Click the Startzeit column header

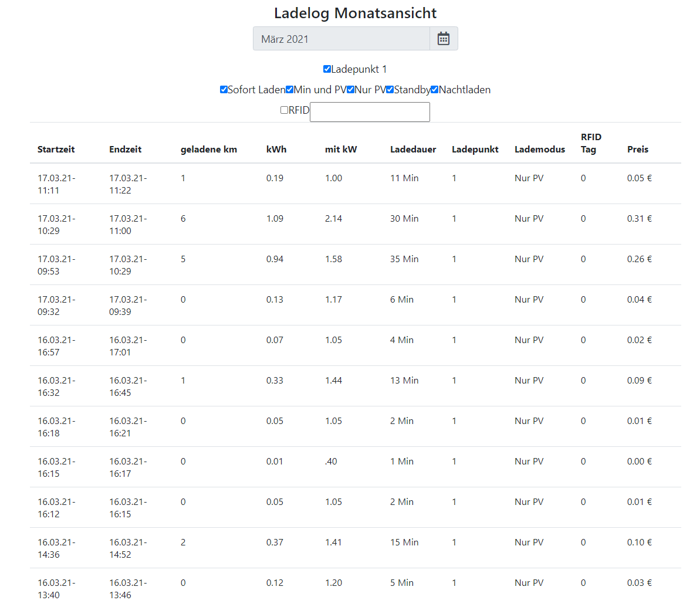(x=56, y=150)
